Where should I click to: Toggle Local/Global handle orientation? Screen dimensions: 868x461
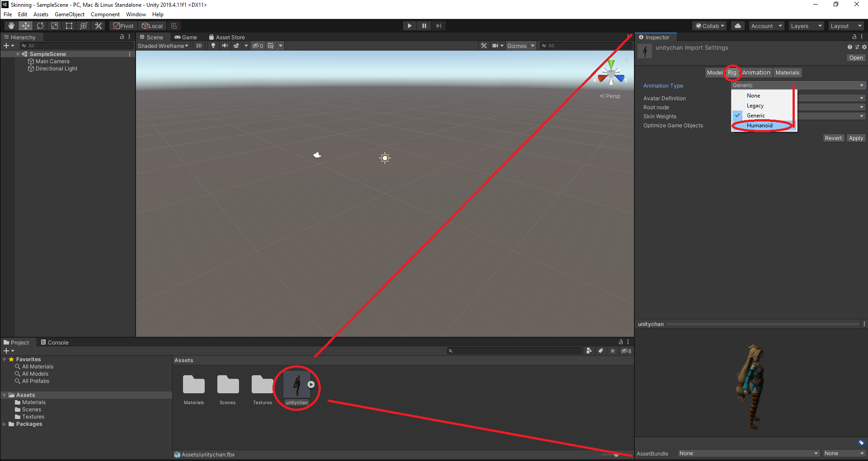[152, 26]
